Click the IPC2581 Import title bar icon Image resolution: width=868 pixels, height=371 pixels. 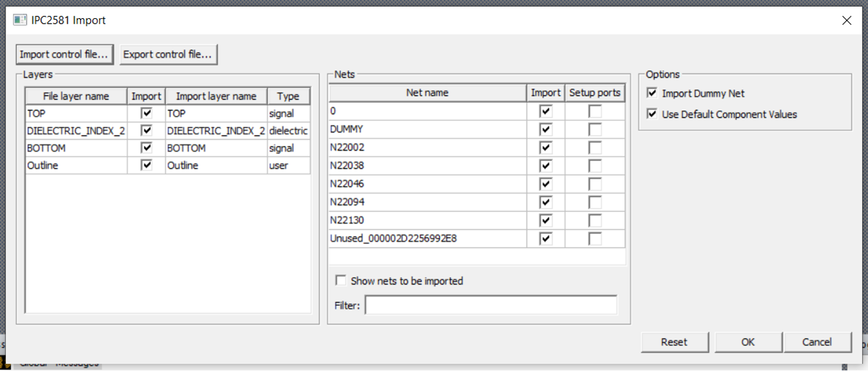click(20, 20)
